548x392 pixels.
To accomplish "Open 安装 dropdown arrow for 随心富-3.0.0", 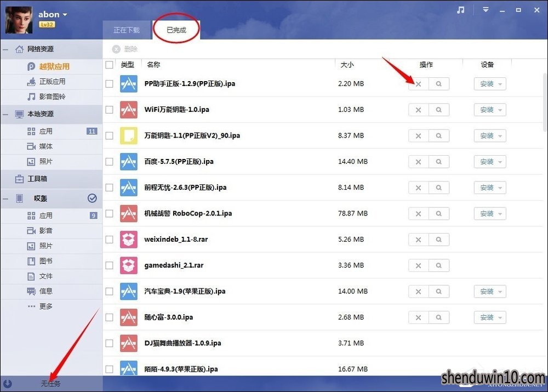I will (500, 317).
